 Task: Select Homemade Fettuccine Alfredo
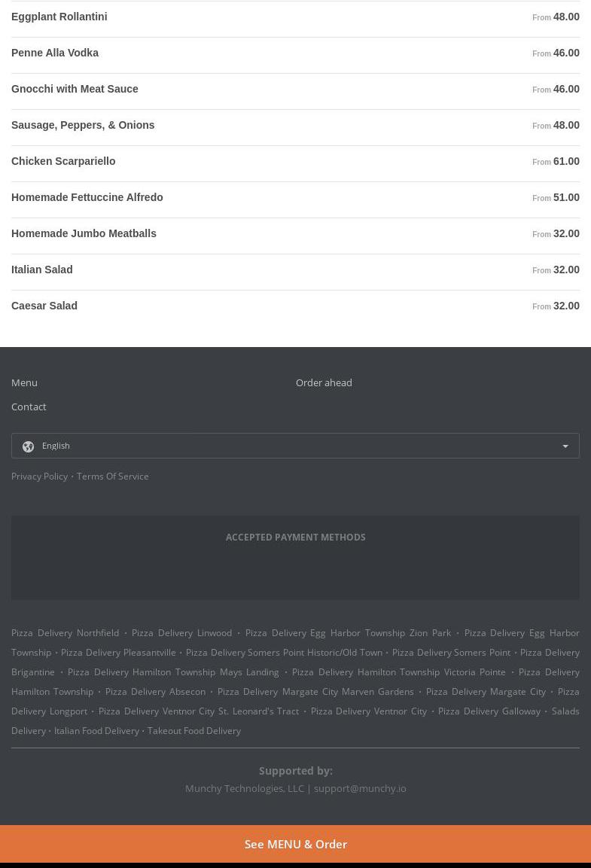(87, 197)
